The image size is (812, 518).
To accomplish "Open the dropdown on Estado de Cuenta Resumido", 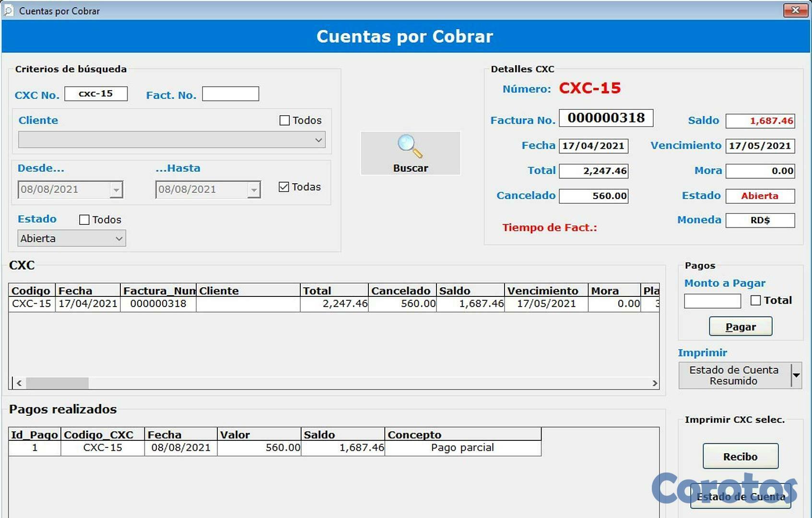I will (x=797, y=375).
